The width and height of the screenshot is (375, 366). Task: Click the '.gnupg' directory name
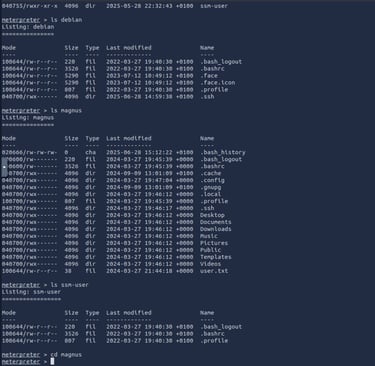click(211, 187)
